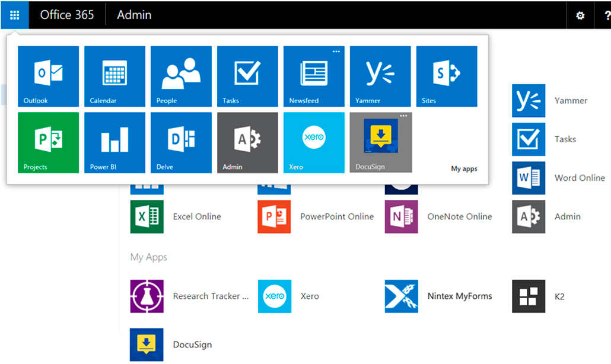611x364 pixels.
Task: Open OneNote Online icon
Action: coord(402,217)
